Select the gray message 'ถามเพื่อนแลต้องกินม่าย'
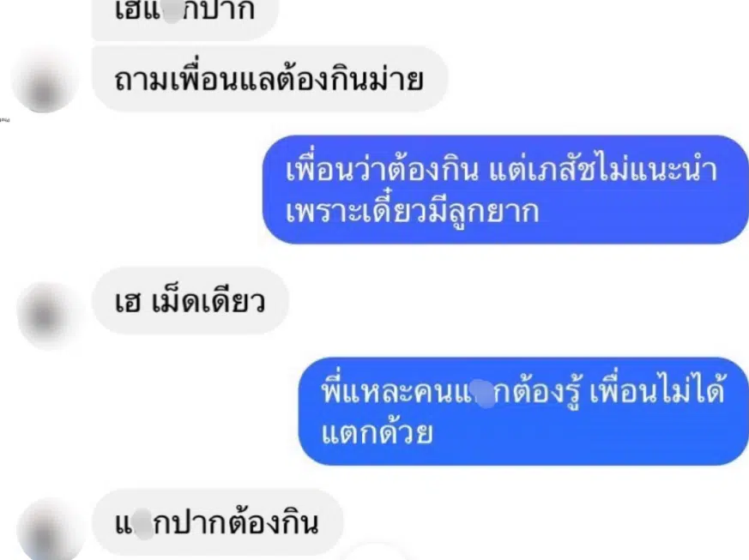This screenshot has height=560, width=749. (x=270, y=79)
